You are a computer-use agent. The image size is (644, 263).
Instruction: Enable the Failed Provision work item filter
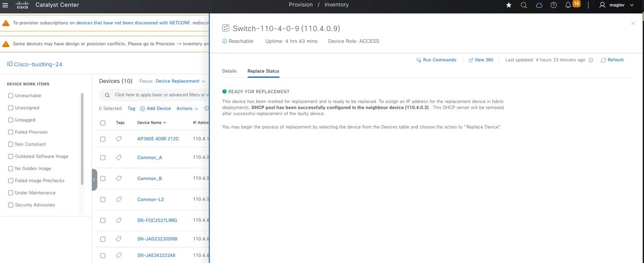point(10,132)
